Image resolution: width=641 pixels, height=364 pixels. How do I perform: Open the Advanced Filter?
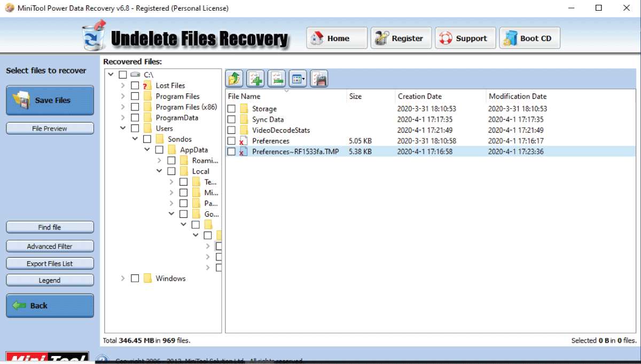pyautogui.click(x=50, y=246)
